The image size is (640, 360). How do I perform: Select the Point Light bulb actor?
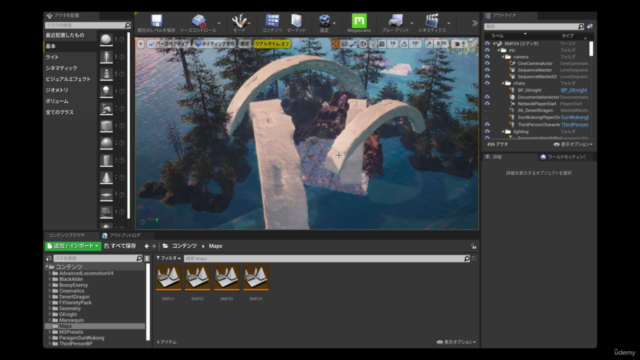(106, 91)
